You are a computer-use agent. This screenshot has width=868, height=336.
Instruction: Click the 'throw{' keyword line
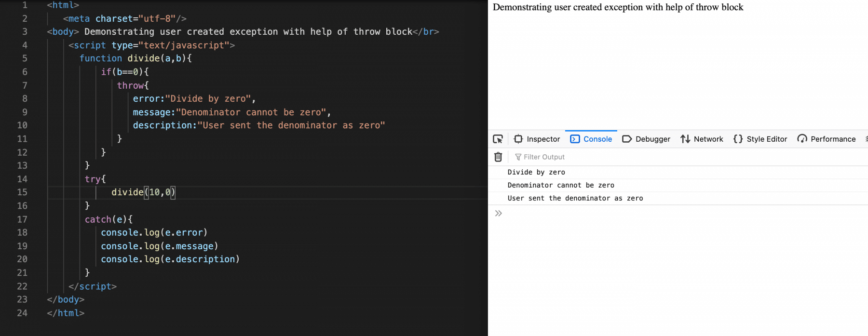133,85
